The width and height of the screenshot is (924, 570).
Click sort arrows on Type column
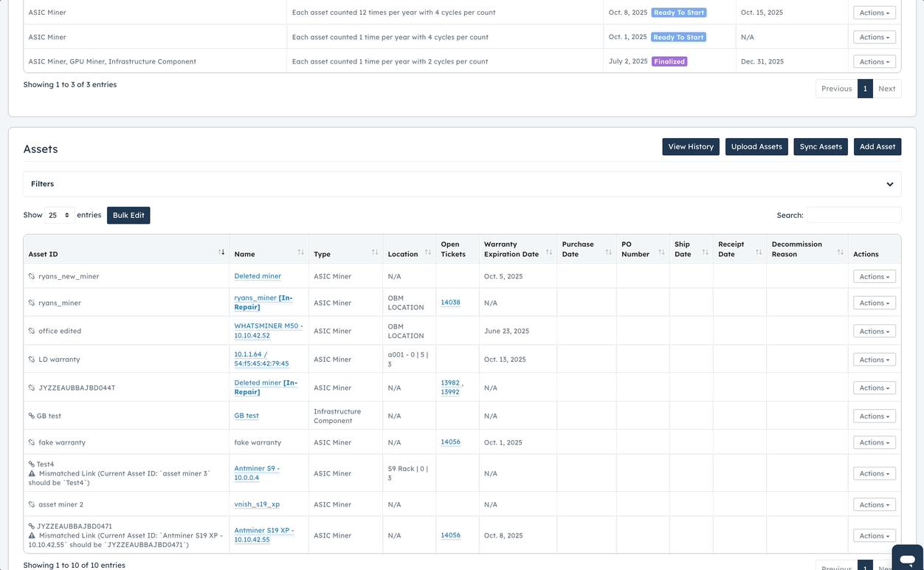coord(375,253)
